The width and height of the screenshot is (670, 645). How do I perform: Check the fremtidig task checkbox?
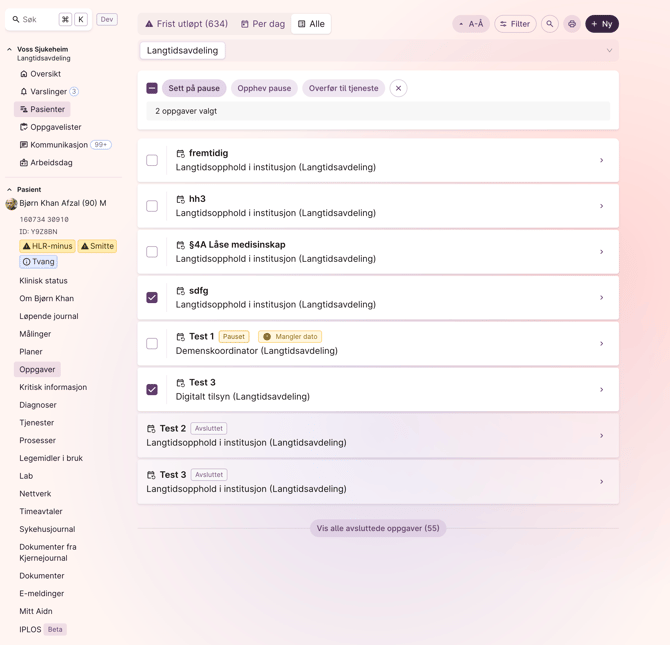152,160
